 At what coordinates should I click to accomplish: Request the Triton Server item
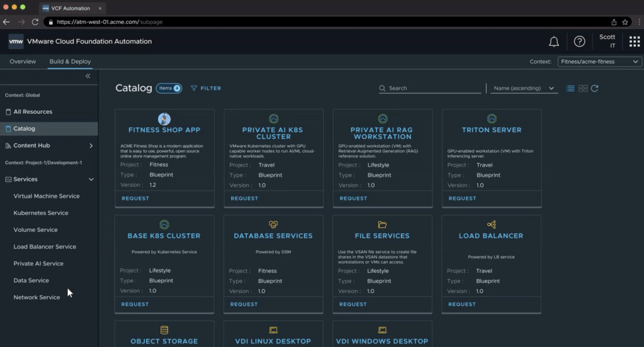462,198
